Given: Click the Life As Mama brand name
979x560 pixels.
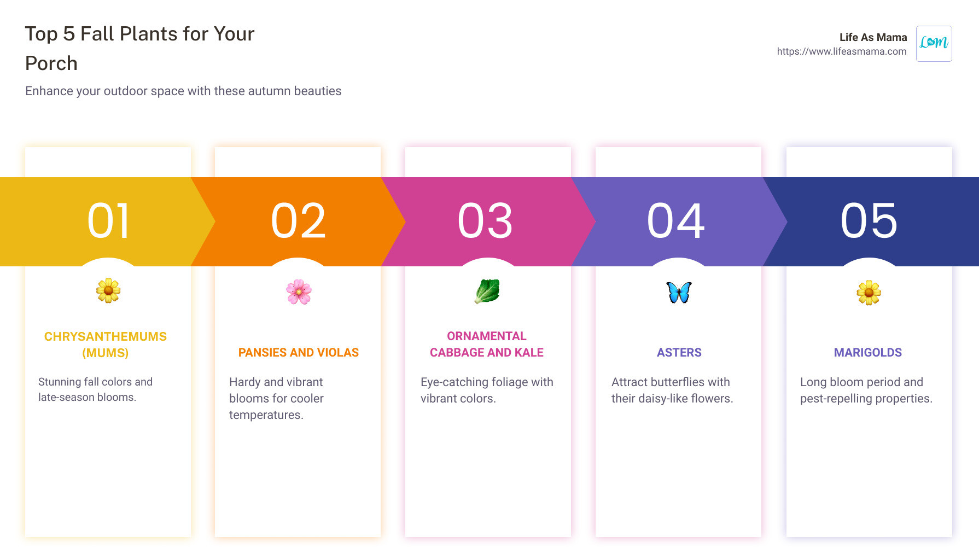Looking at the screenshot, I should [873, 37].
